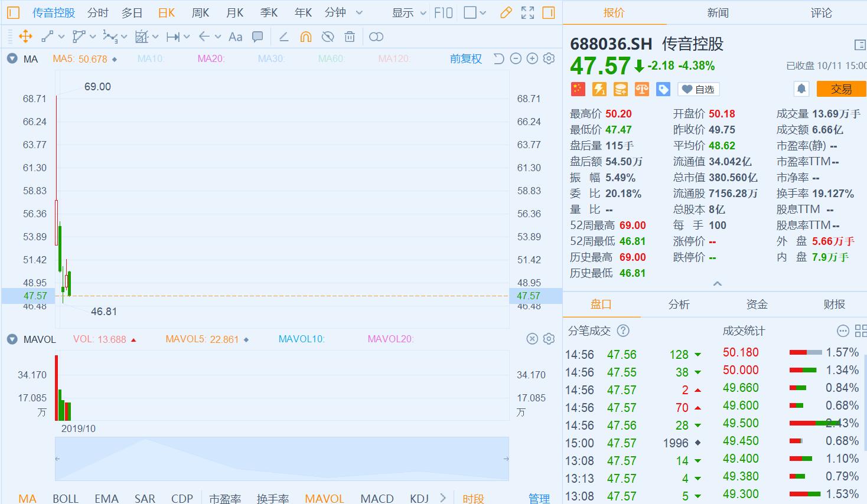Click the lightning bolt Level-1 icon
Viewport: 867px width, 504px height.
(599, 89)
